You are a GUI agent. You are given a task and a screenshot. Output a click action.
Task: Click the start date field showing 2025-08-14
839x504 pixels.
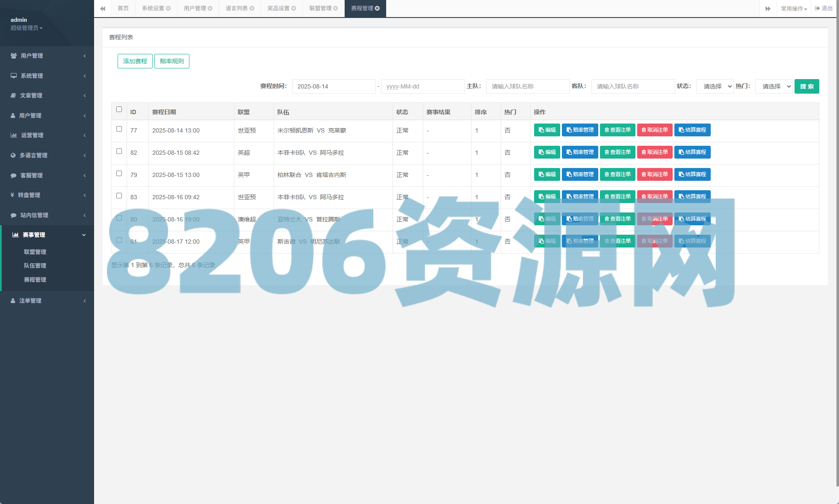(334, 86)
